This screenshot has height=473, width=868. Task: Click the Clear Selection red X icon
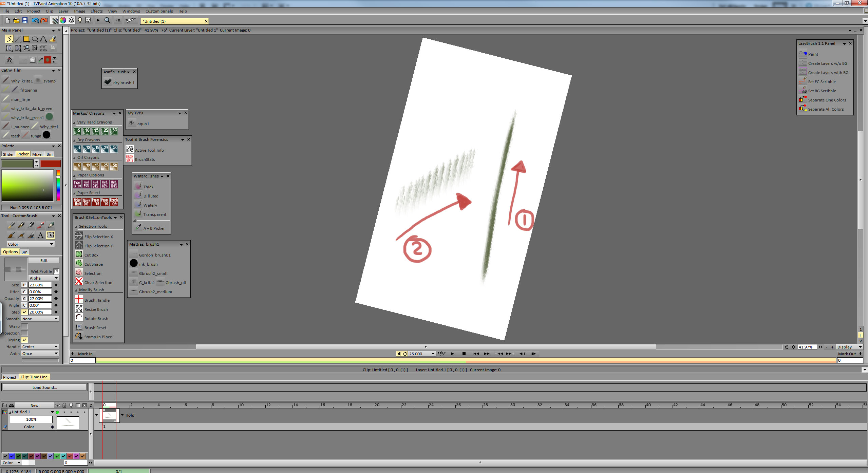[79, 282]
